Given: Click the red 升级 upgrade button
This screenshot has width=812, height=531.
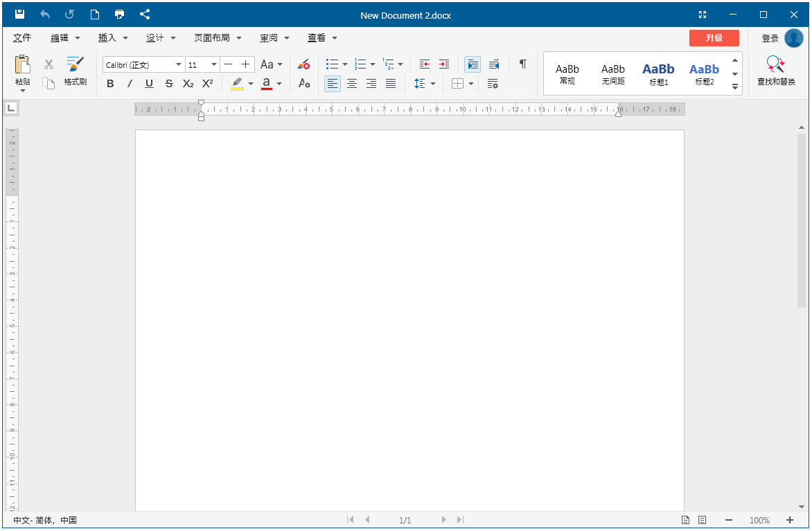Looking at the screenshot, I should click(714, 38).
